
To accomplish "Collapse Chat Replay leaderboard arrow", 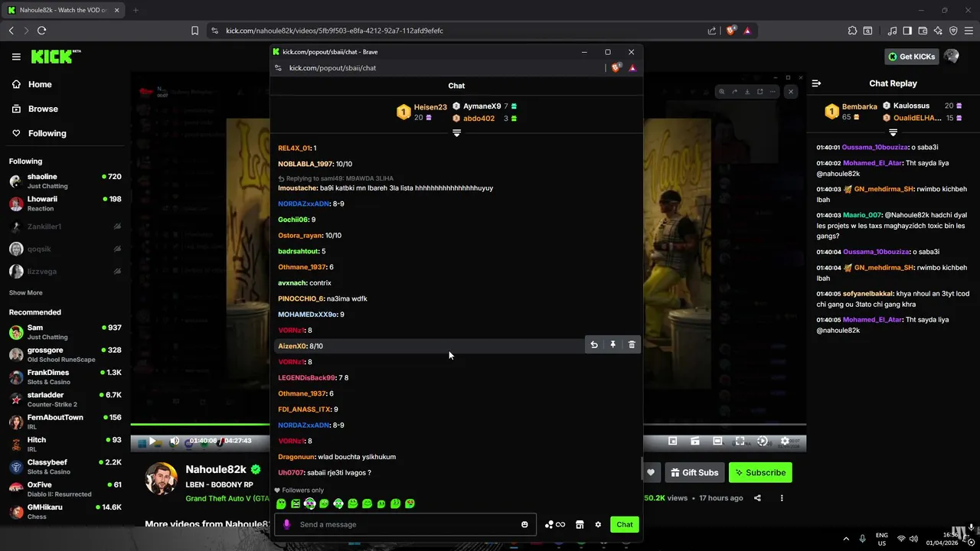I will coord(893,132).
